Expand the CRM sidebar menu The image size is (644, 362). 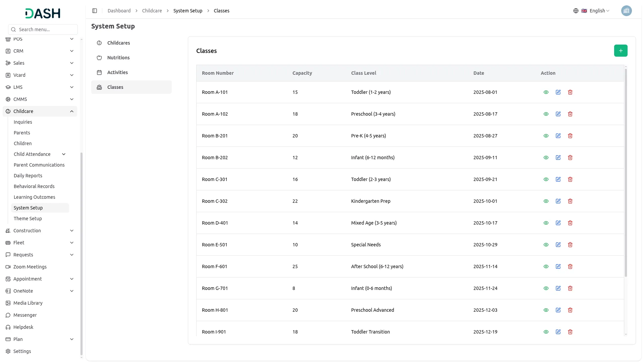click(x=40, y=51)
